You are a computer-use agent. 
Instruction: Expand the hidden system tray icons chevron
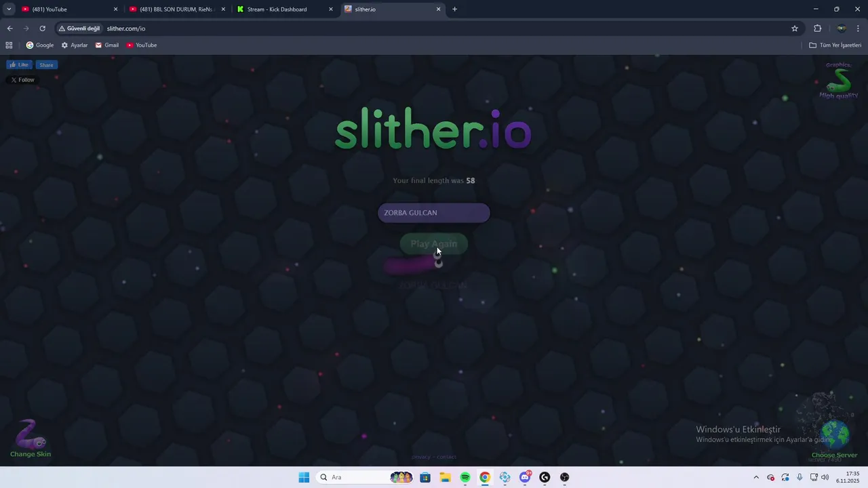click(x=756, y=477)
